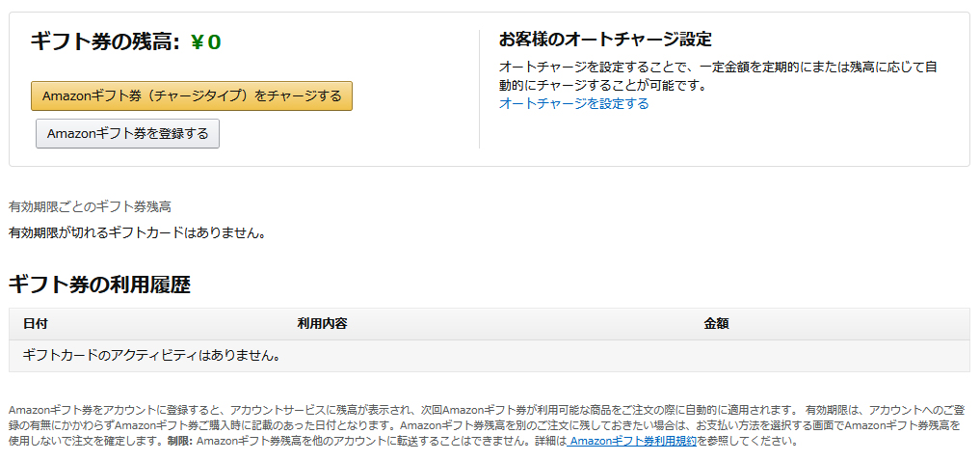Viewport: 980px width, 461px height.
Task: Click the auto-charge description paragraph text
Action: point(718,76)
